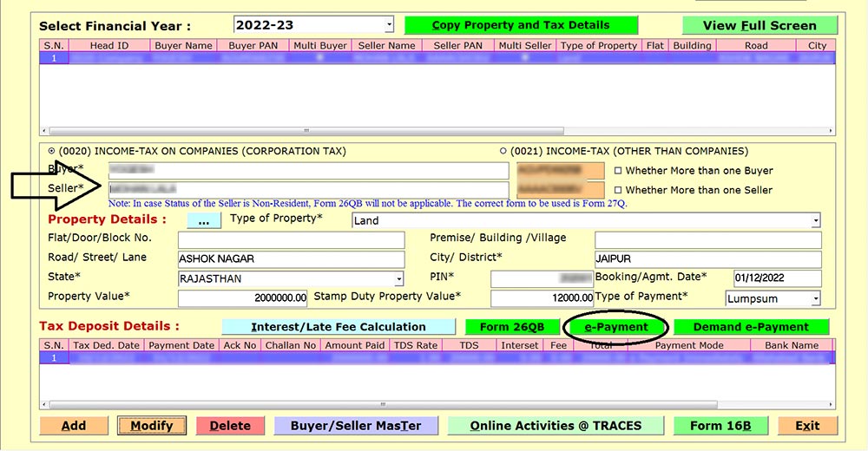The image size is (868, 451).
Task: Check Whether More than one Buyer
Action: tap(618, 171)
